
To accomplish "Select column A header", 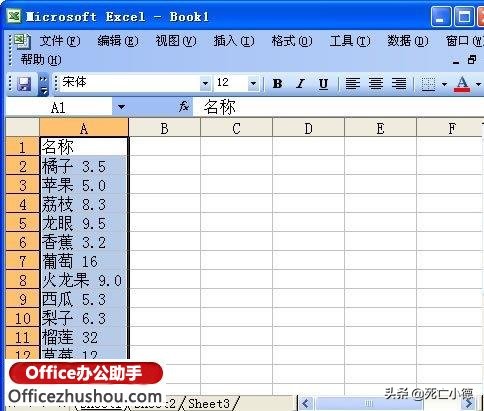I will point(84,127).
